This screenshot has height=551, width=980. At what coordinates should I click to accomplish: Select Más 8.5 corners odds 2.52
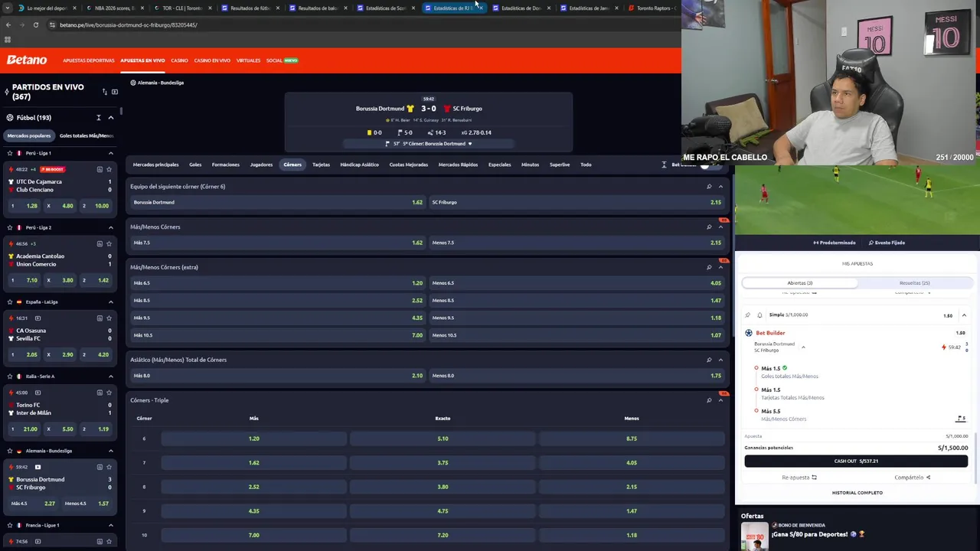pos(278,300)
